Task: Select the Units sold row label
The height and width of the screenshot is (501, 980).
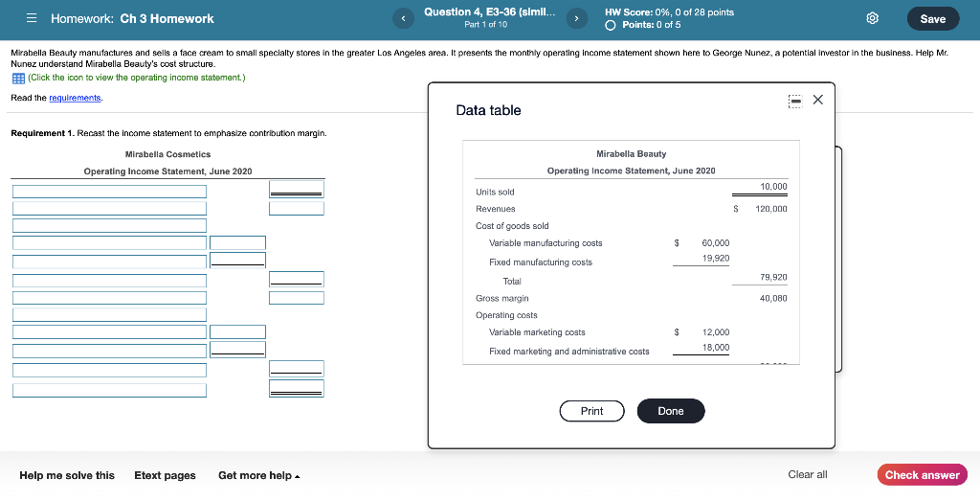Action: pyautogui.click(x=495, y=192)
